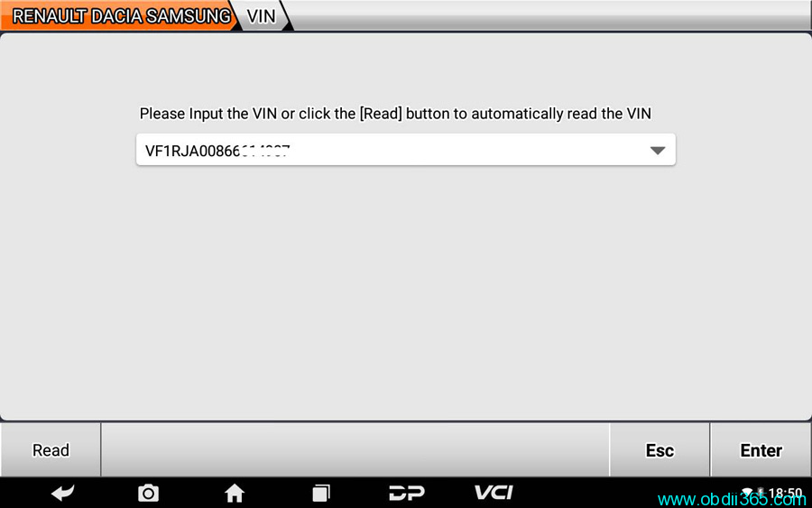Screen dimensions: 812x508
Task: Check the VCI connection icon
Action: tap(494, 493)
